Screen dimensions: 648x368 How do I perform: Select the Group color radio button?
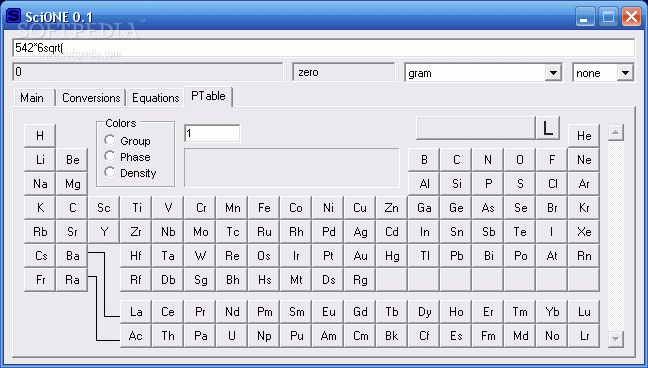point(110,141)
